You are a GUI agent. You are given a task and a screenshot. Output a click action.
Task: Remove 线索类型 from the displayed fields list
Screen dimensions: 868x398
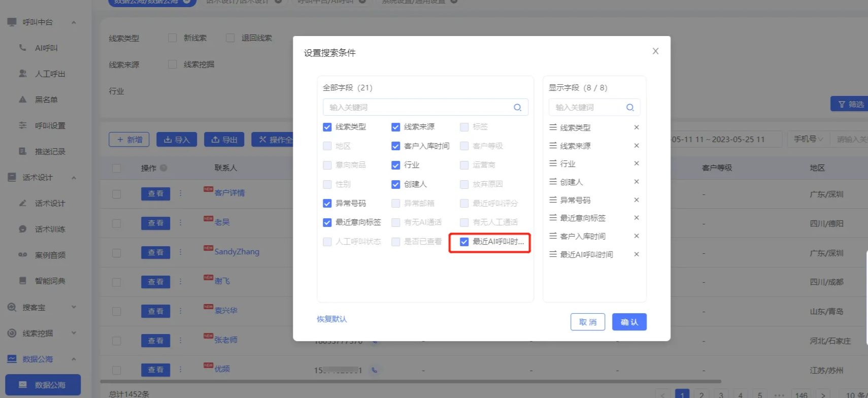point(636,127)
